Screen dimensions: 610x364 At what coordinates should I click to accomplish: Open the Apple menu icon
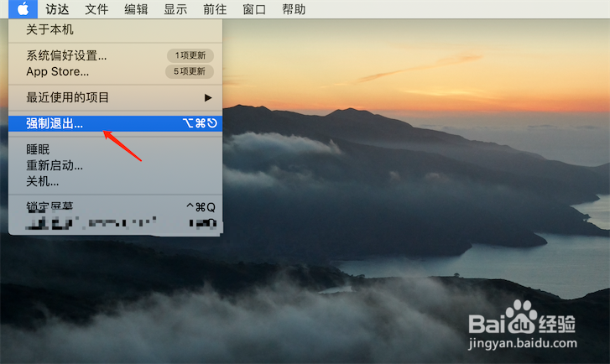point(23,9)
